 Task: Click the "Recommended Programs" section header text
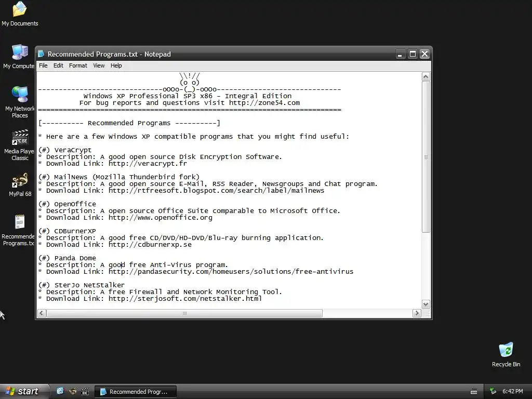pos(129,123)
